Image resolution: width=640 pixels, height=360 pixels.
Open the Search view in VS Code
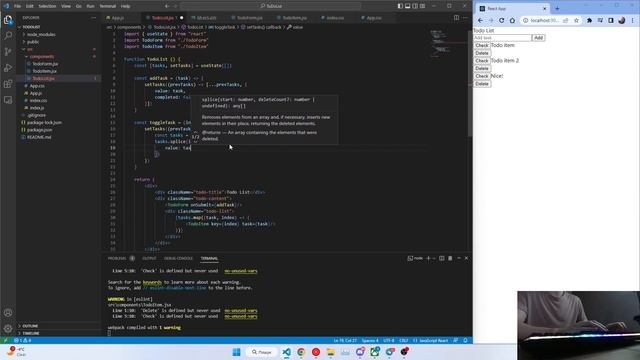pos(8,36)
